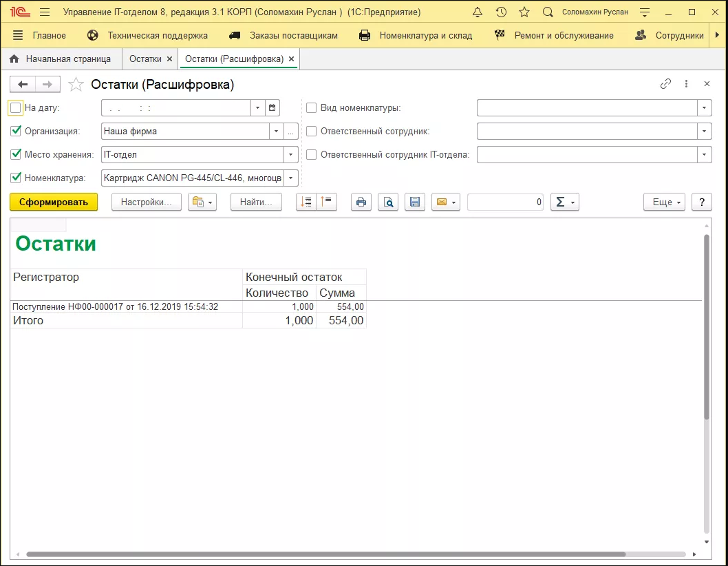728x566 pixels.
Task: Save report using floppy disk icon
Action: click(415, 202)
